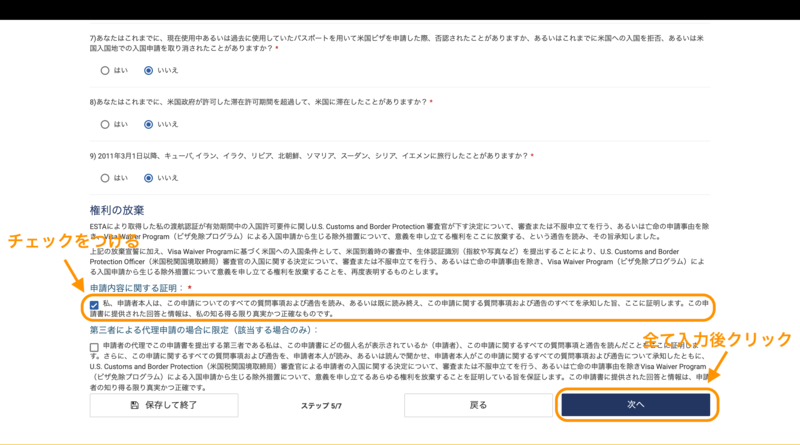
Task: Select いいえ for question 8 overstay
Action: [x=148, y=124]
